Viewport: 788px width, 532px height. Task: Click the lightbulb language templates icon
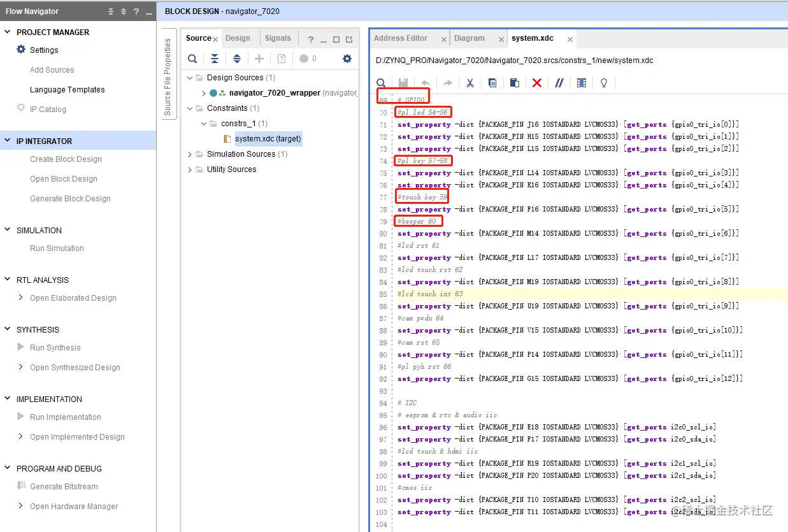coord(603,83)
